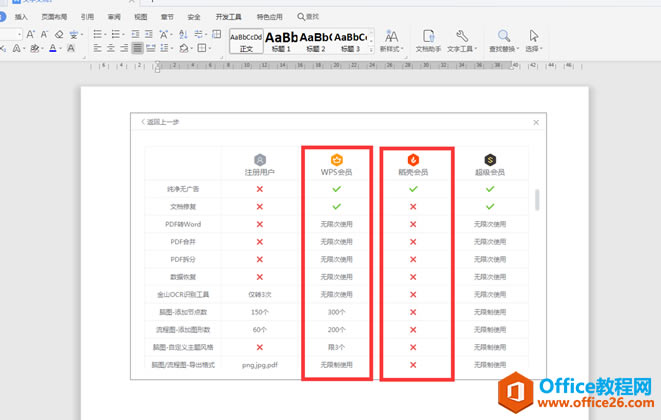Click the 返回上一步 back link

coord(162,122)
